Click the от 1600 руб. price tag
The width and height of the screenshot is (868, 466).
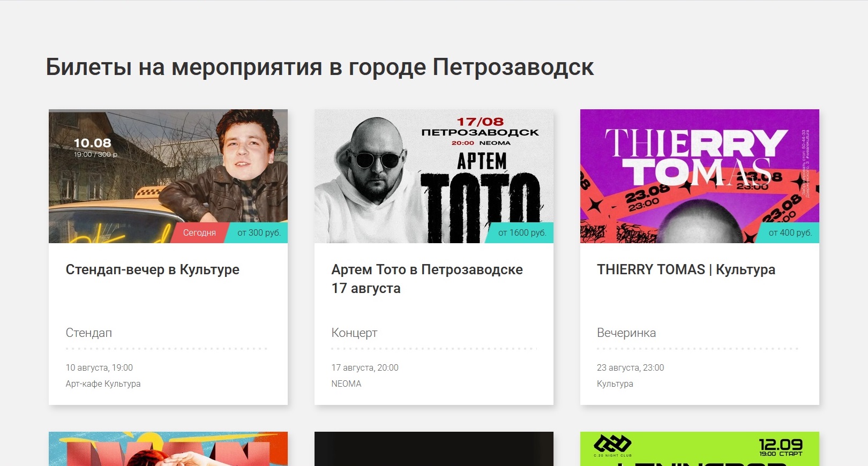522,232
